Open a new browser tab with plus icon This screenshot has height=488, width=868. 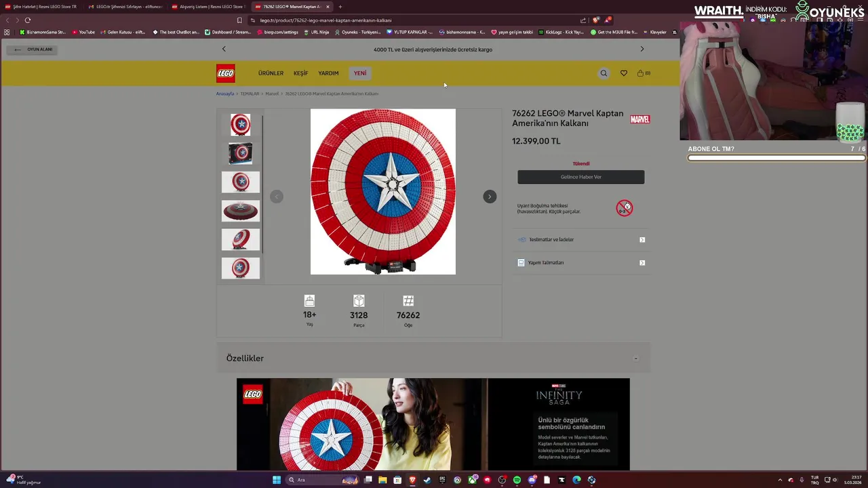point(340,7)
